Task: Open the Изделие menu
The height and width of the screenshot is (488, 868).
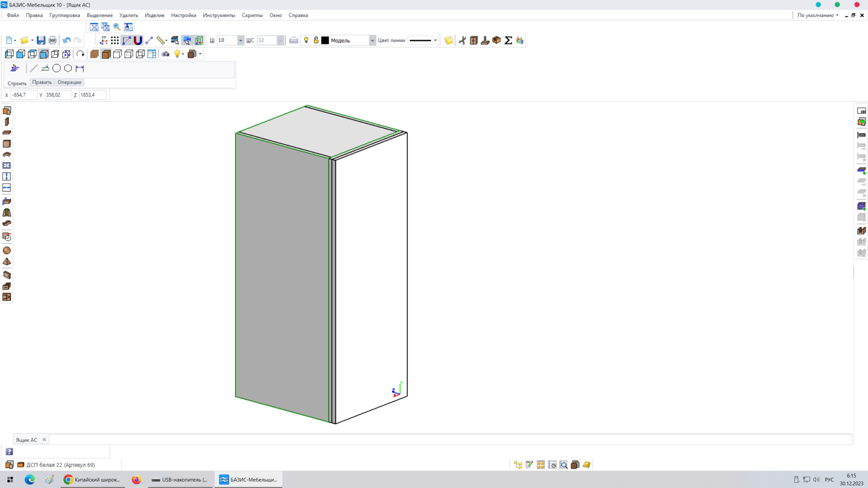Action: (x=155, y=15)
